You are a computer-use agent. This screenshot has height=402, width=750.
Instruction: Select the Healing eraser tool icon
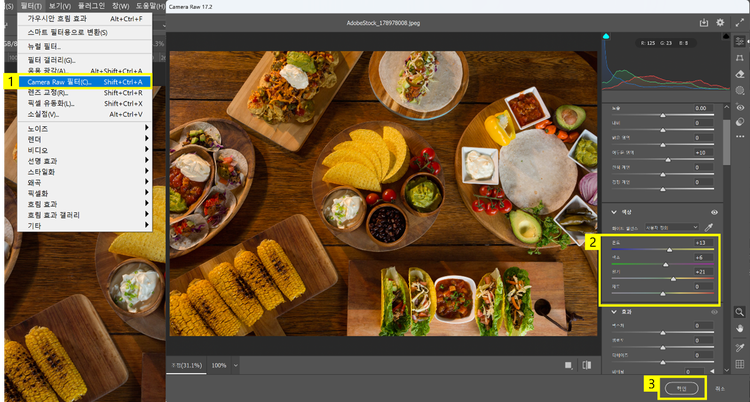(739, 74)
